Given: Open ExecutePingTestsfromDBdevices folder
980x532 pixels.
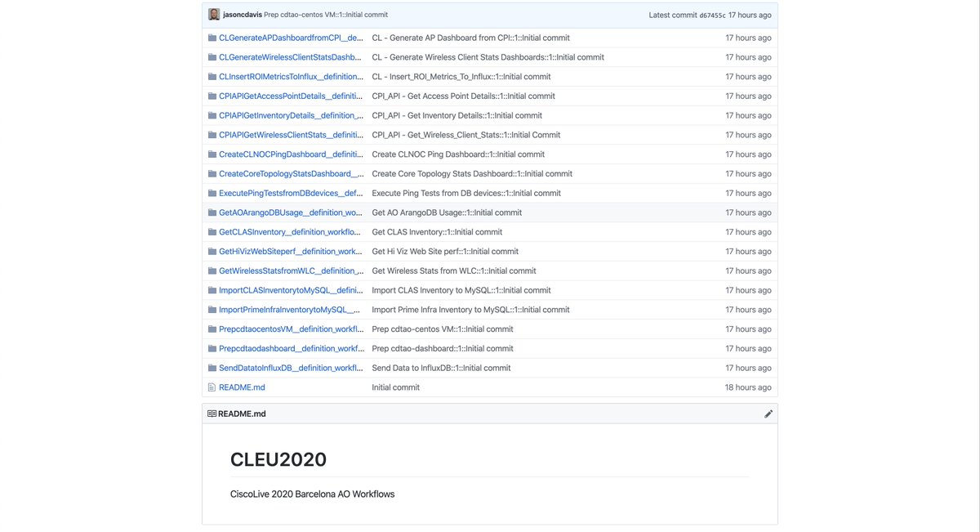Looking at the screenshot, I should click(x=291, y=193).
